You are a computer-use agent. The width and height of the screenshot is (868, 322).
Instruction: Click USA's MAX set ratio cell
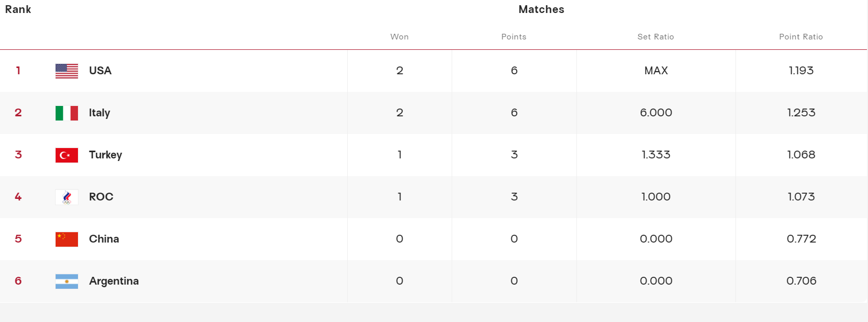[656, 71]
